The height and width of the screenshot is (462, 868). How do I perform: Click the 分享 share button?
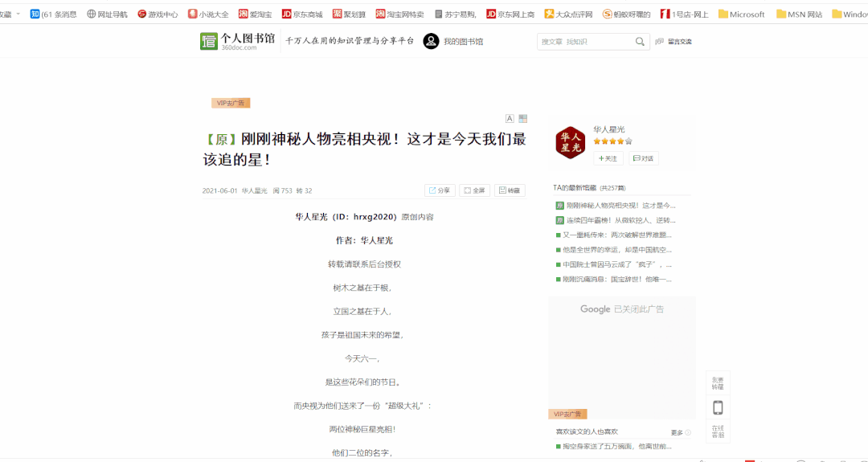coord(440,190)
